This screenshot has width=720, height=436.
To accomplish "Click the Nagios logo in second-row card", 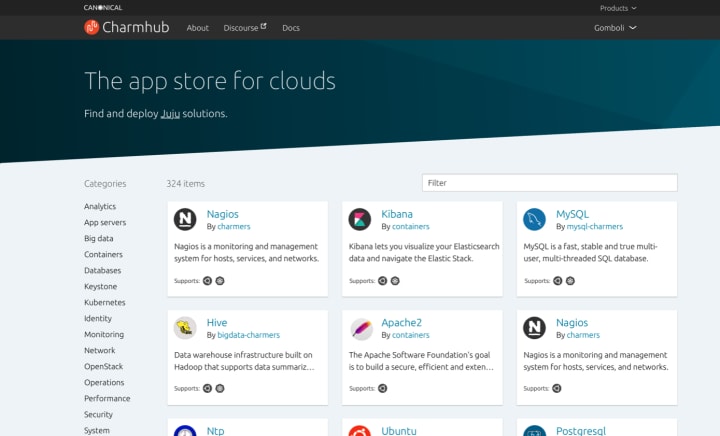I will (534, 328).
